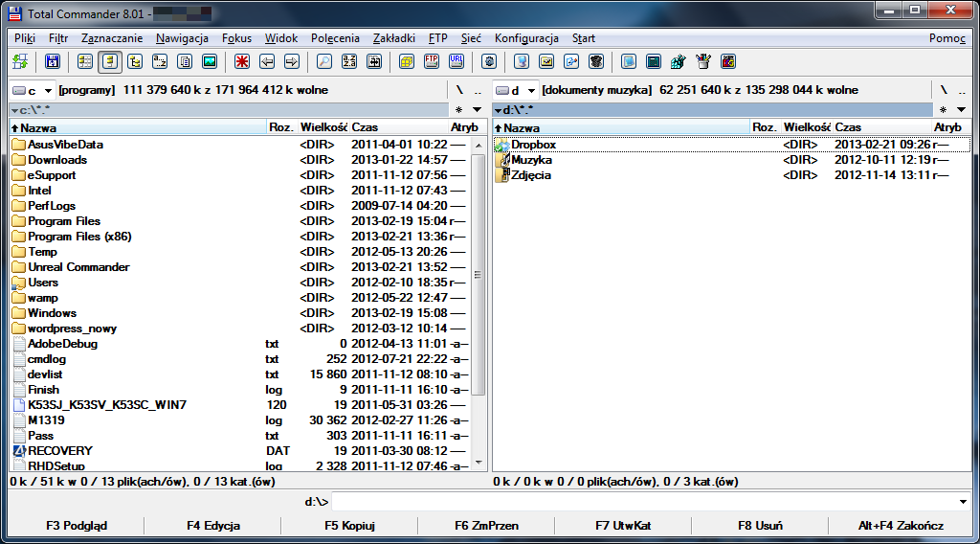980x544 pixels.
Task: Open left panel directory history arrow
Action: (x=477, y=110)
